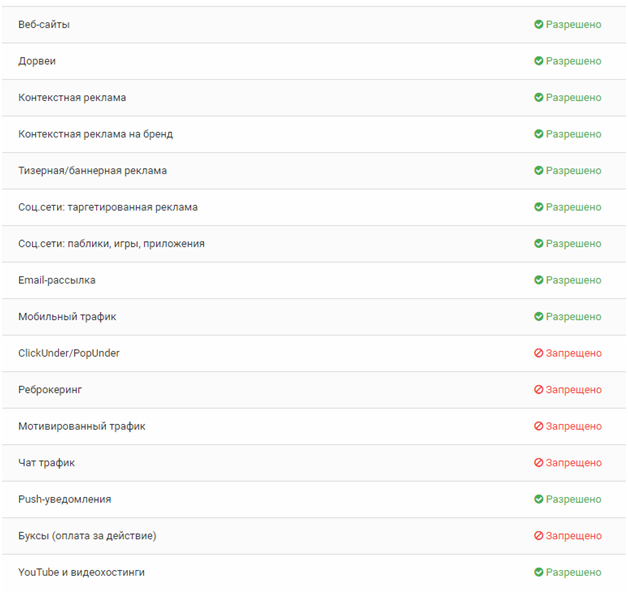
Task: Select the Контекстная реклама row label
Action: [72, 98]
